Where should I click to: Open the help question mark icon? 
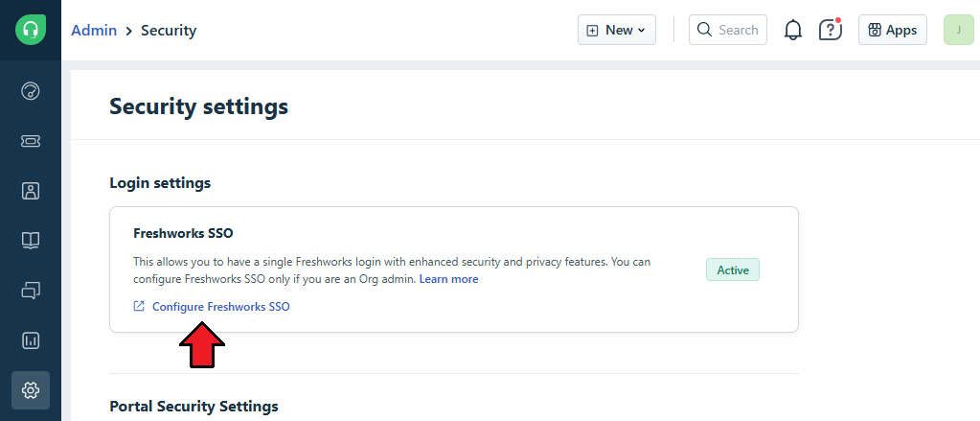[x=830, y=30]
